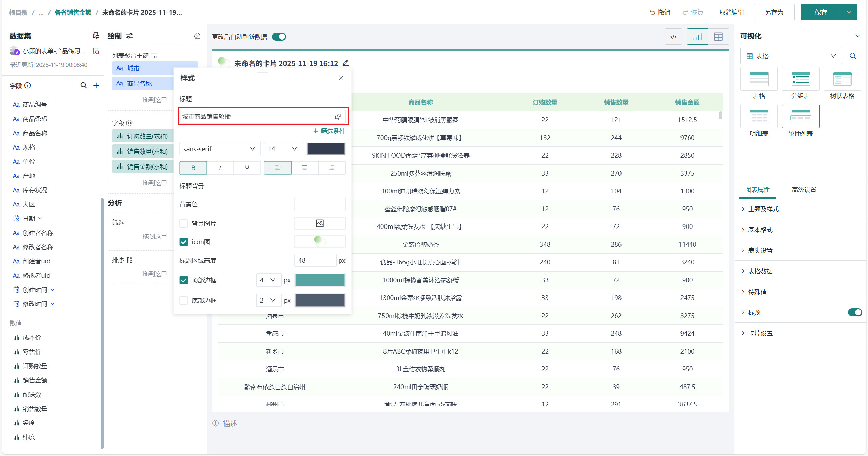
Task: Switch to table data view icon
Action: coord(718,37)
